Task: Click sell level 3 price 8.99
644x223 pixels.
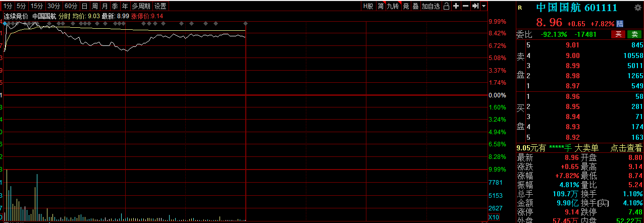Action: (x=572, y=66)
